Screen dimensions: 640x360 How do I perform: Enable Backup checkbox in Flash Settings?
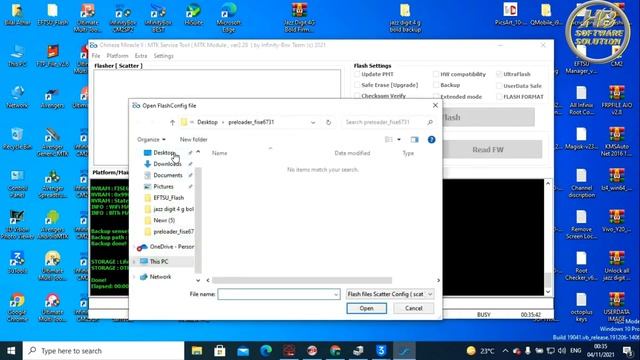click(436, 85)
